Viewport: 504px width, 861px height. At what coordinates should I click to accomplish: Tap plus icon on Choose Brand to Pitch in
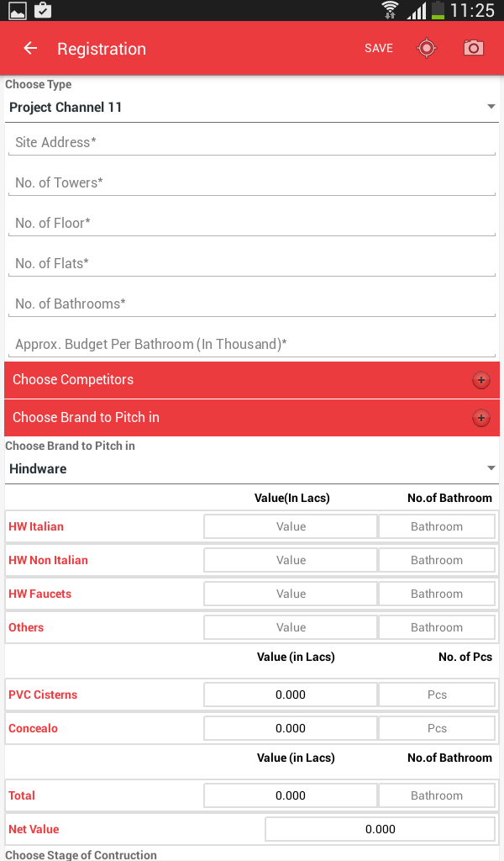coord(480,418)
